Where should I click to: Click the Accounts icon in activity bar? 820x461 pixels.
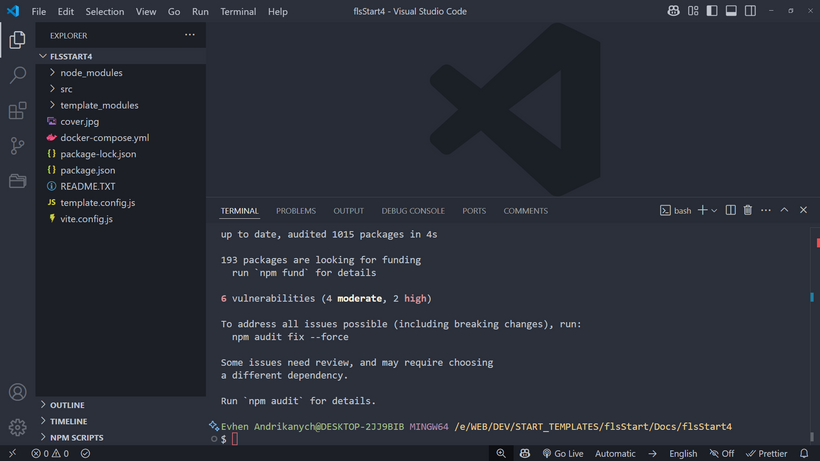[x=17, y=392]
